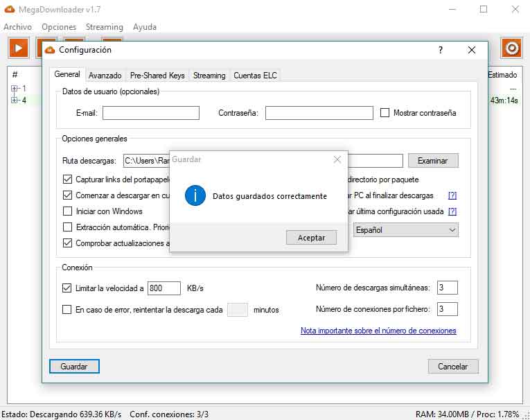Expand tree item 1 in download list
Viewport: 530px width, 420px height.
coord(15,89)
